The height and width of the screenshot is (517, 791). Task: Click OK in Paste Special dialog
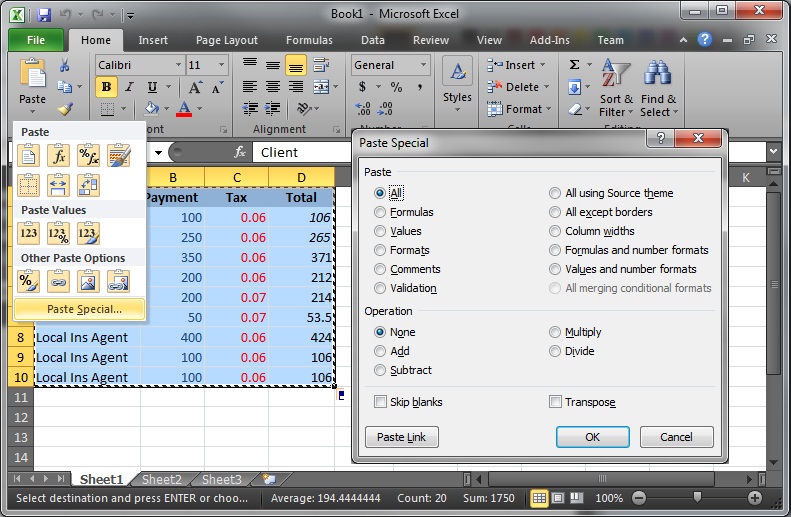click(x=593, y=437)
